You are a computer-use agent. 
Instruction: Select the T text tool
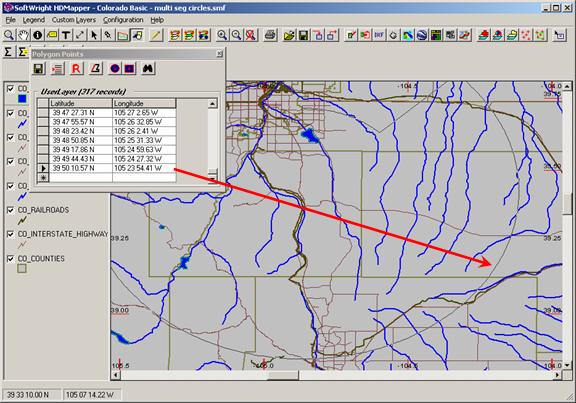coord(66,35)
